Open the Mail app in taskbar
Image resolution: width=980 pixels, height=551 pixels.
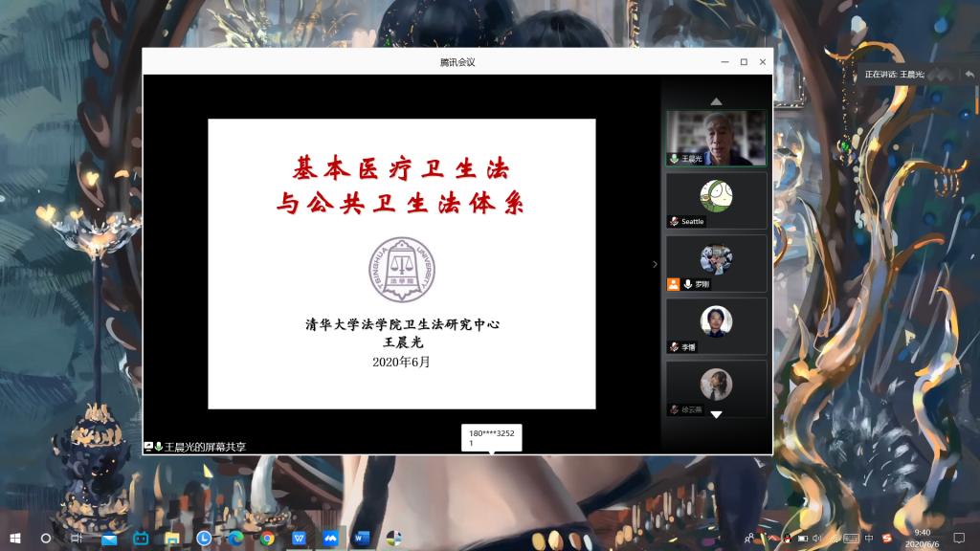[109, 539]
